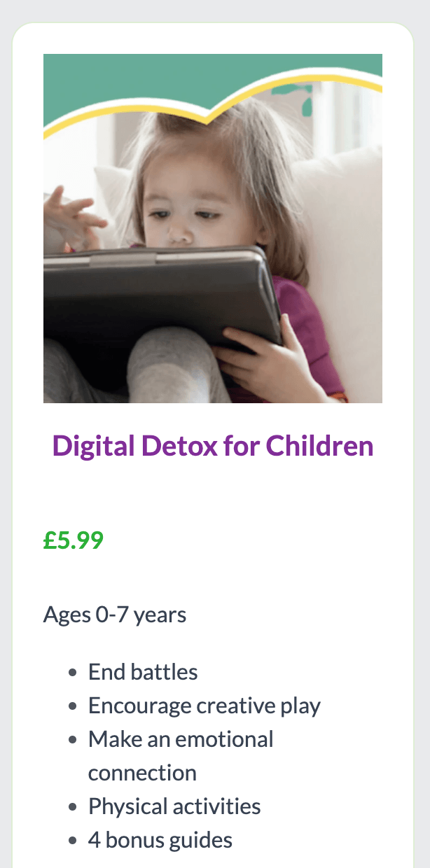Click the bullet dot before 4 bonus guides

[x=73, y=841]
